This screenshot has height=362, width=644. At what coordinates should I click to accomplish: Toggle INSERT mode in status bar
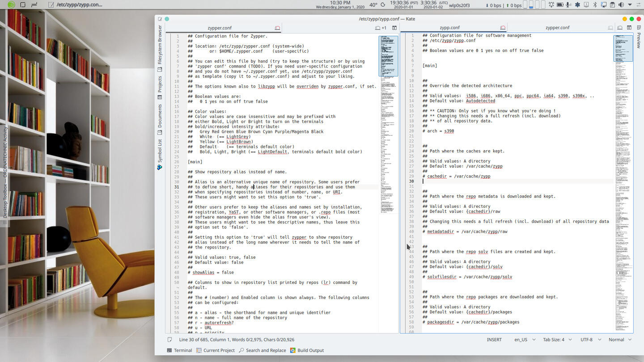click(x=494, y=340)
